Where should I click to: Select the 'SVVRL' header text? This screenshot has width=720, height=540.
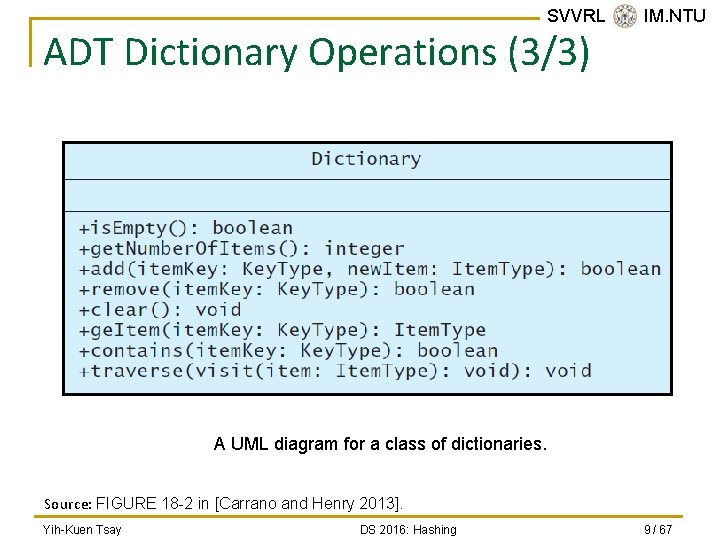pos(576,16)
